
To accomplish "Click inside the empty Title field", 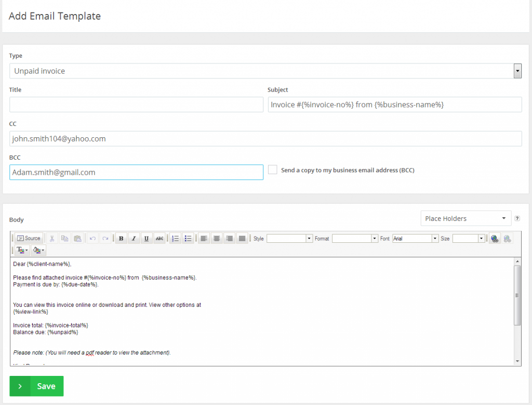I will point(135,104).
